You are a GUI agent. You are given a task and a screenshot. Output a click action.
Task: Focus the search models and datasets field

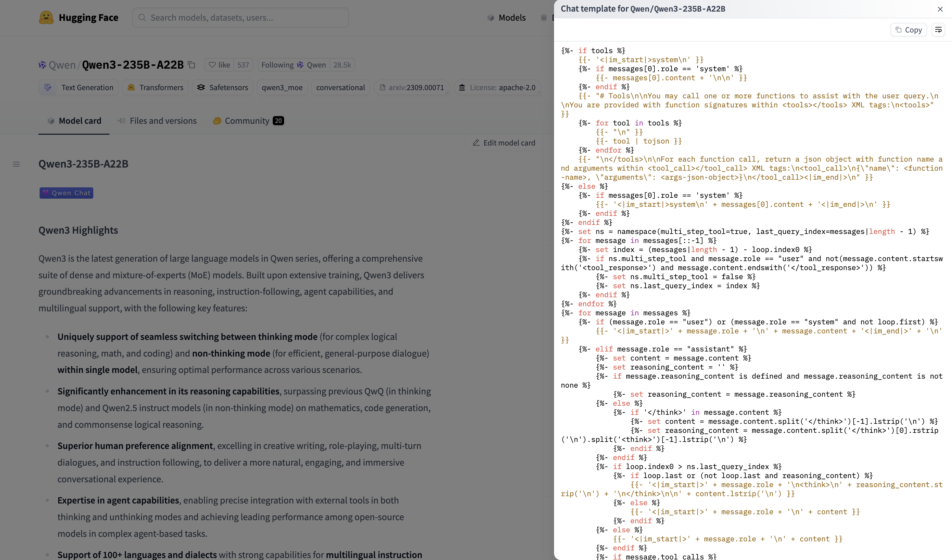(x=241, y=18)
